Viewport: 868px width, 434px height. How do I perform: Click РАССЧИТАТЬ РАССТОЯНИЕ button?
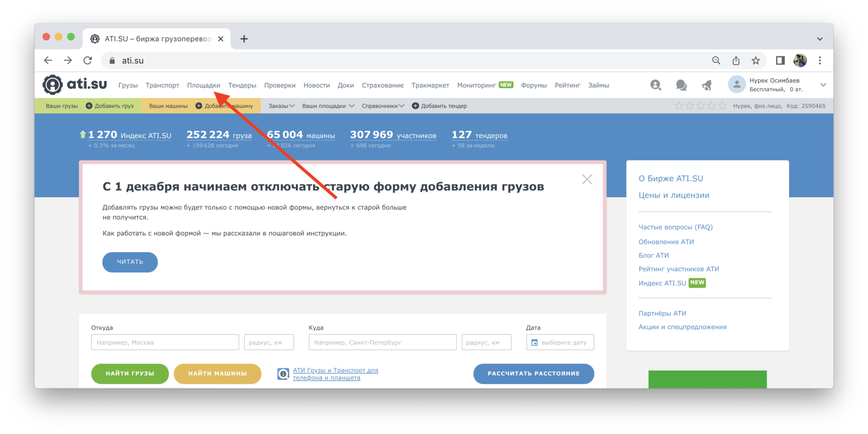coord(534,374)
